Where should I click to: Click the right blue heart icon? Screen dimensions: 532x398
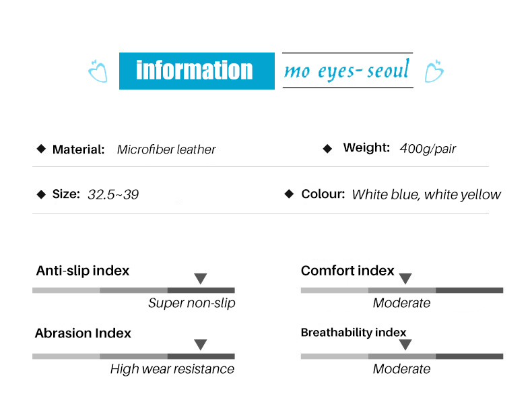click(434, 71)
